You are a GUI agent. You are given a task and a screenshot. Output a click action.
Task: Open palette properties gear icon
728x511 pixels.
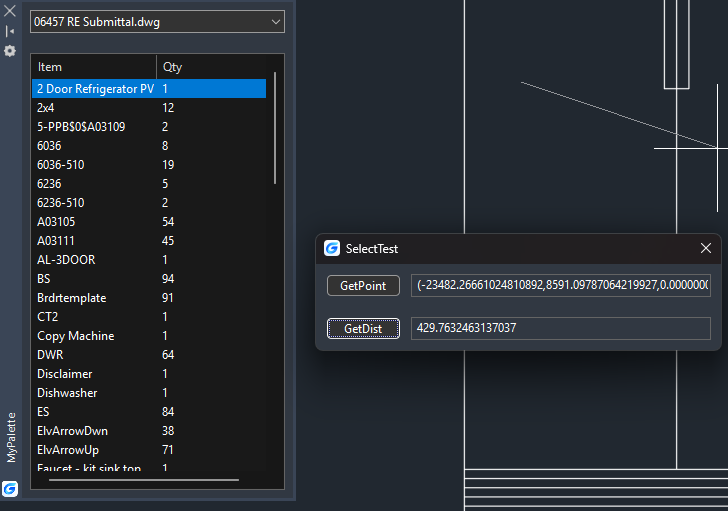pos(10,51)
